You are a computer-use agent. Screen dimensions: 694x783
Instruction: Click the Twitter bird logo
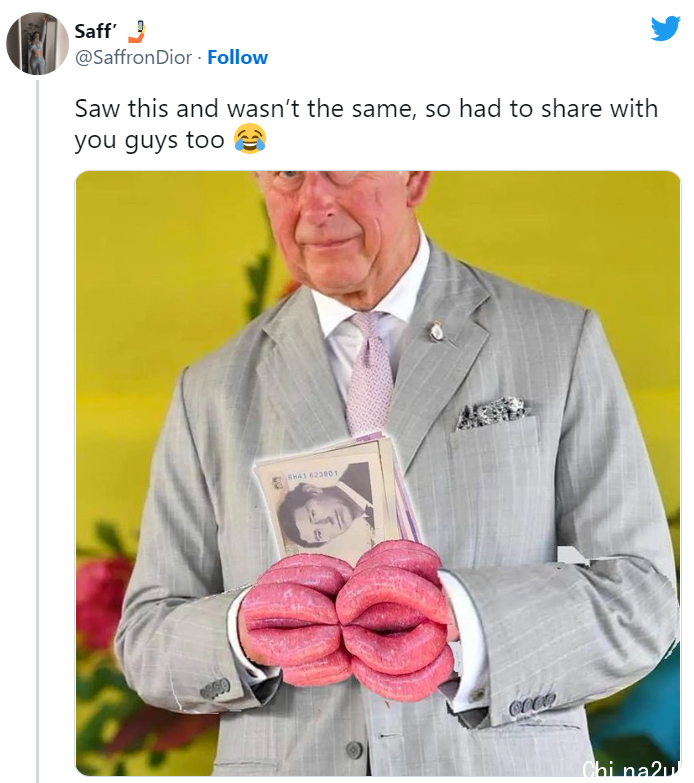(x=665, y=28)
